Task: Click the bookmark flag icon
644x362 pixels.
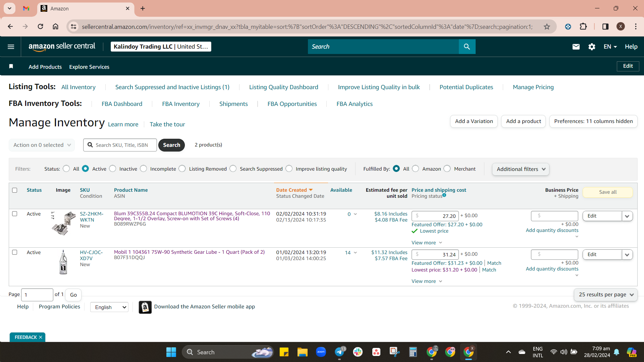Action: [11, 66]
